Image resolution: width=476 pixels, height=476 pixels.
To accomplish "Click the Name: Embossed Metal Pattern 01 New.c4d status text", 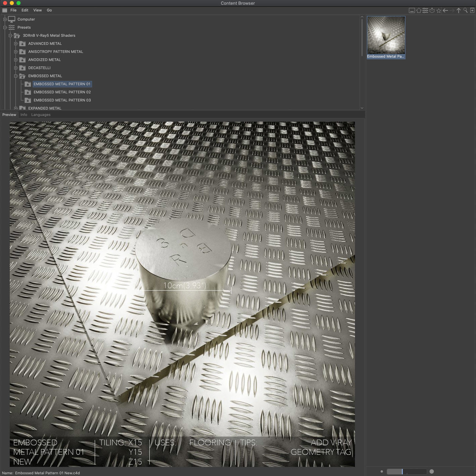I will (x=41, y=473).
